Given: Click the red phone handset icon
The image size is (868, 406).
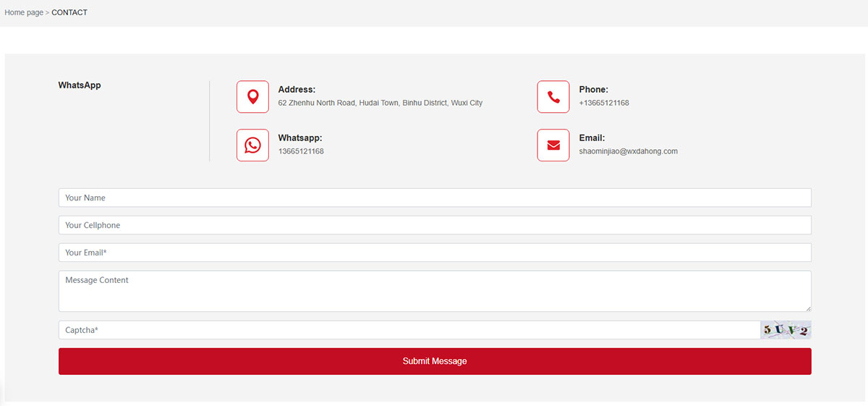Looking at the screenshot, I should tap(553, 97).
